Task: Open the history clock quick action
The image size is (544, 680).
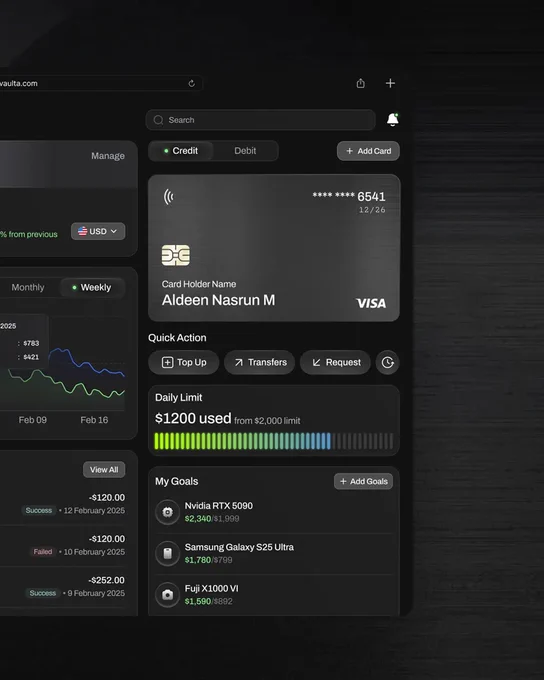Action: [387, 362]
